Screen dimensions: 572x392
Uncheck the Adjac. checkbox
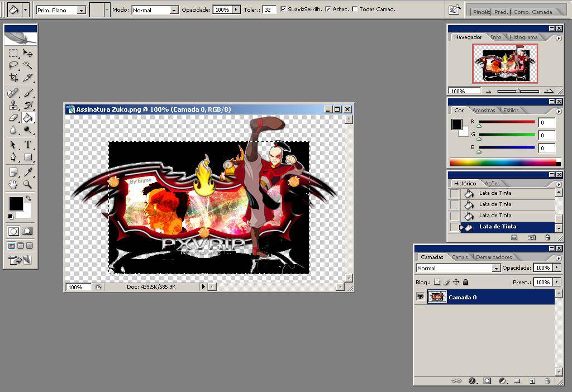pyautogui.click(x=327, y=9)
